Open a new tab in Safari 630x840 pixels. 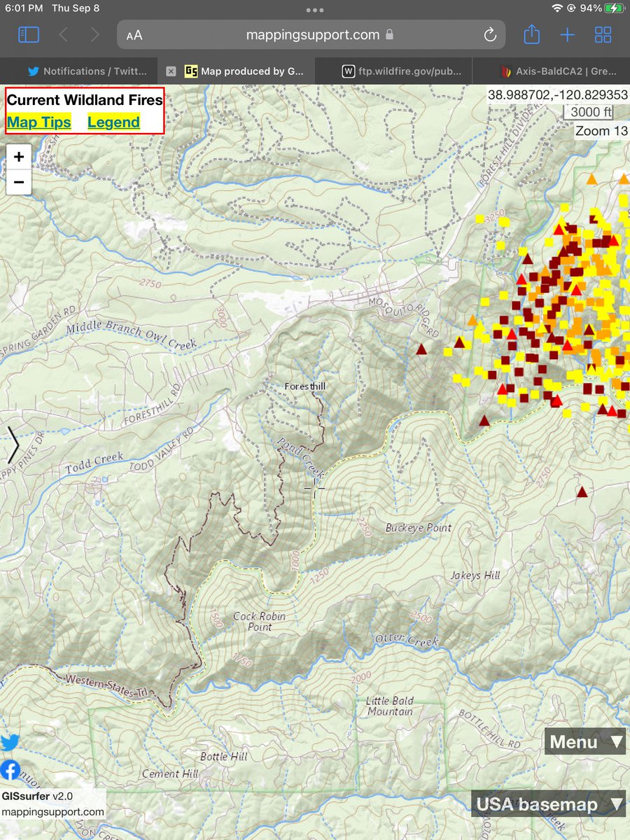point(567,34)
